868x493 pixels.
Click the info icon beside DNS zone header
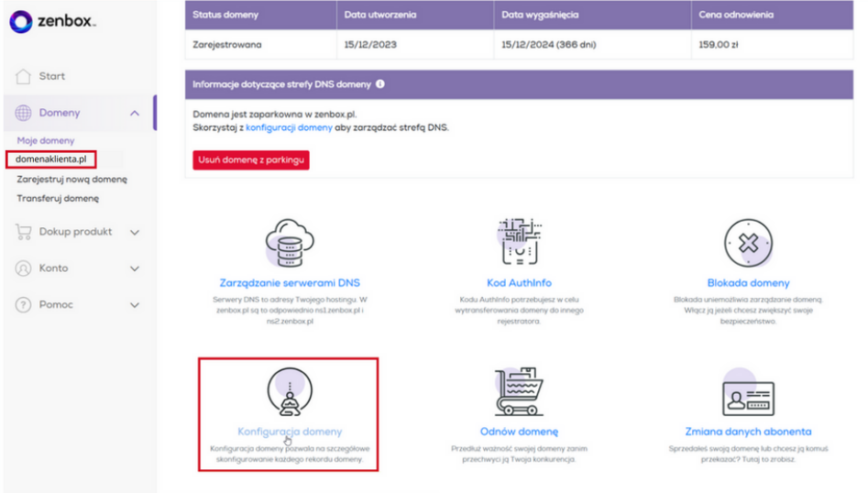click(379, 84)
